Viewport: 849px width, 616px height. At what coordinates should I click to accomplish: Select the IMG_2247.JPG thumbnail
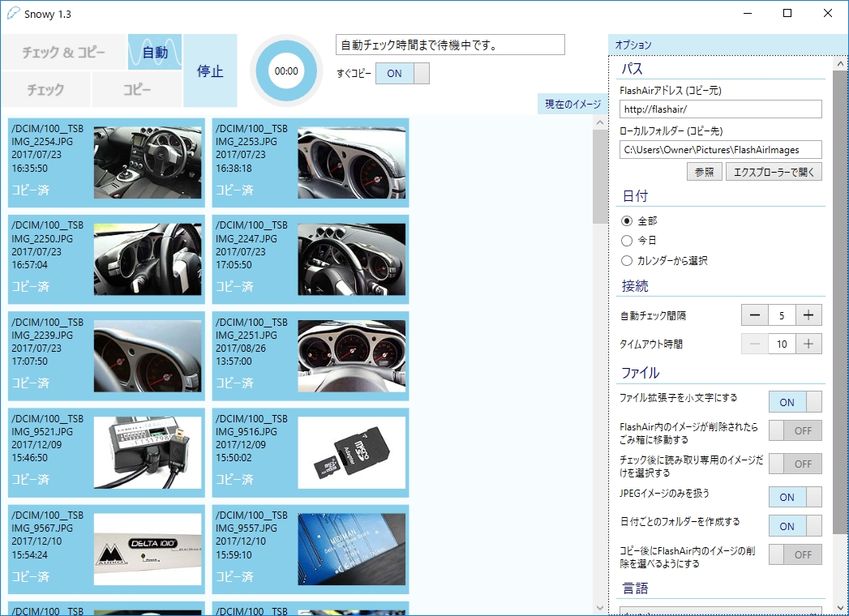coord(351,259)
